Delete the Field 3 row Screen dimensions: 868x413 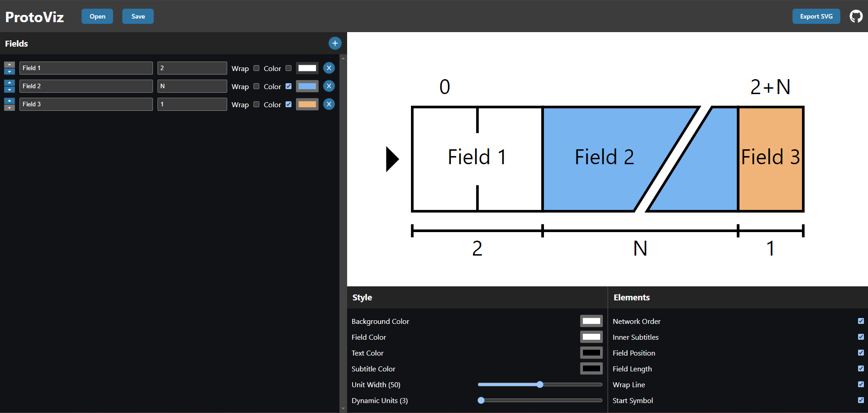329,104
